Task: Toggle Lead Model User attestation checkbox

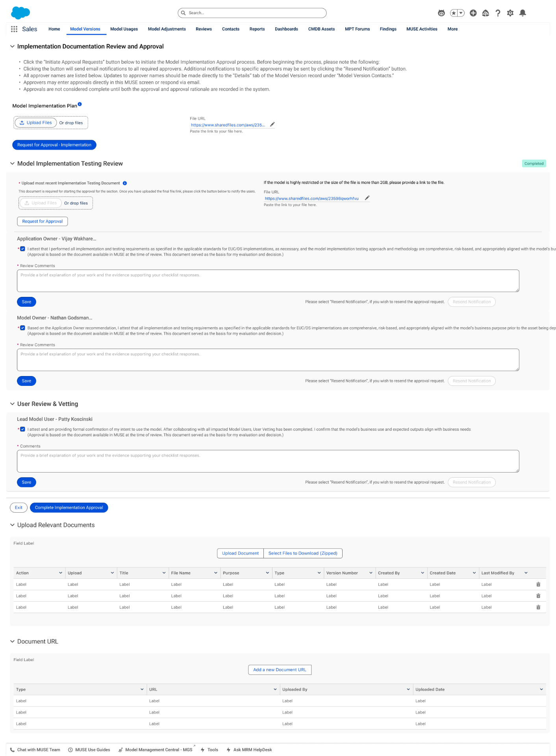Action: pos(22,430)
